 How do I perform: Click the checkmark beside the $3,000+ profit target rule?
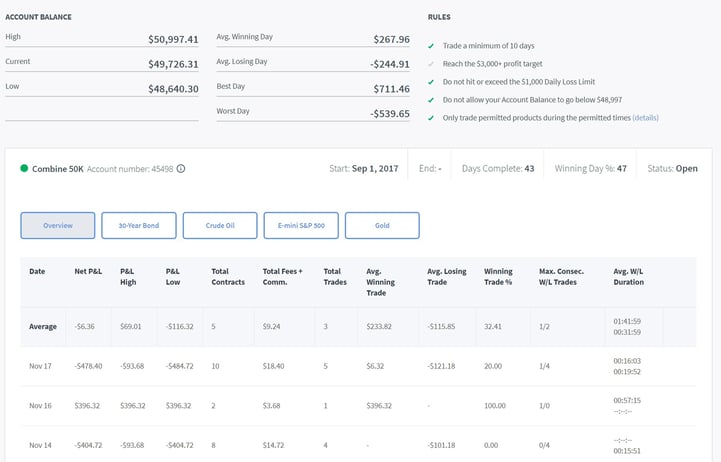(431, 64)
